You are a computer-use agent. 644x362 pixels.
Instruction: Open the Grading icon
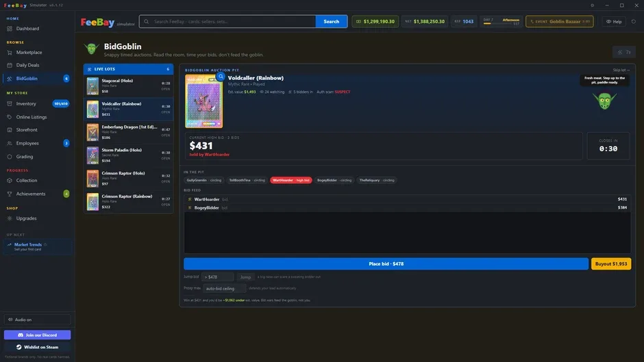coord(10,157)
